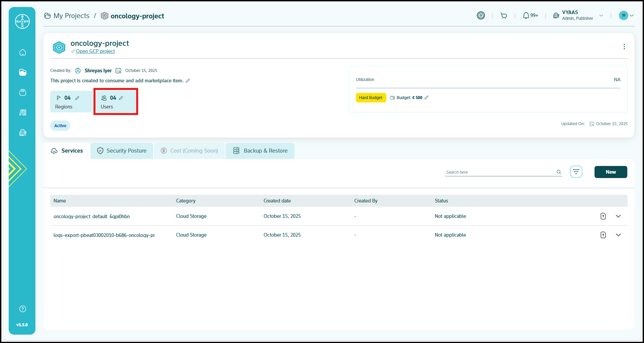Expand the oncology-project default row

point(618,216)
